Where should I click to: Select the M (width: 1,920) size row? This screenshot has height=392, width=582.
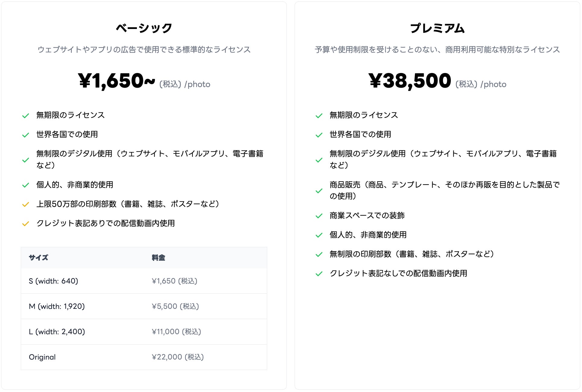click(144, 306)
